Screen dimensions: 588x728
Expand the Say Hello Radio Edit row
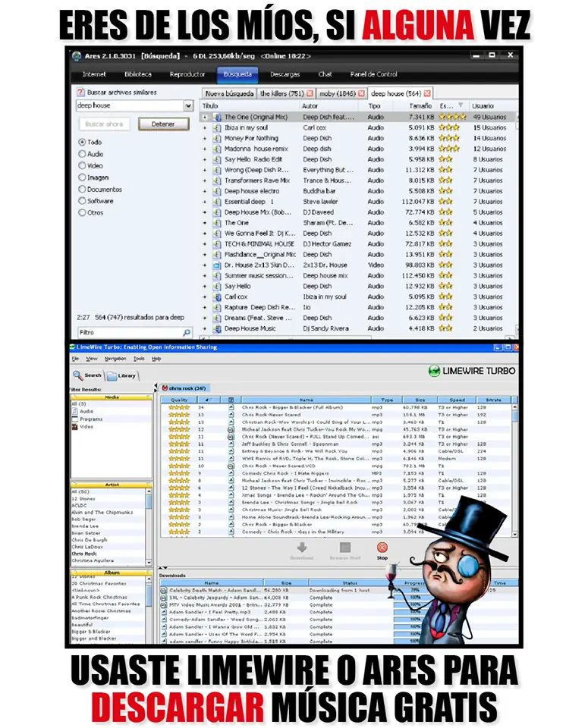[204, 159]
